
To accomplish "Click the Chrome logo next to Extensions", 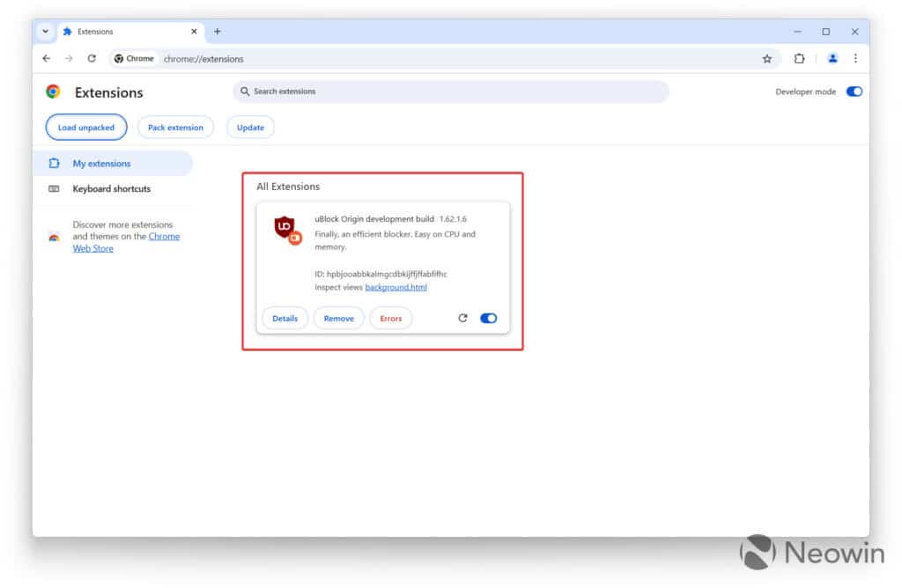I will (54, 92).
